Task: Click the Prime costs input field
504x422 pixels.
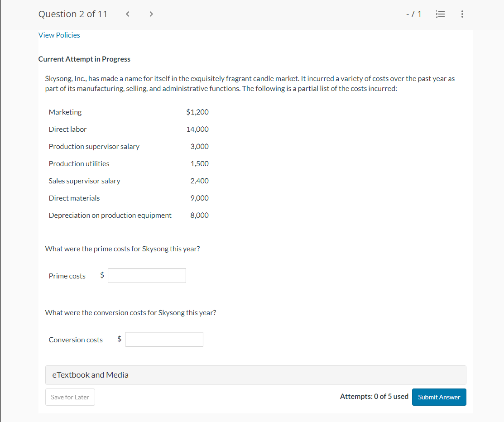Action: point(147,275)
